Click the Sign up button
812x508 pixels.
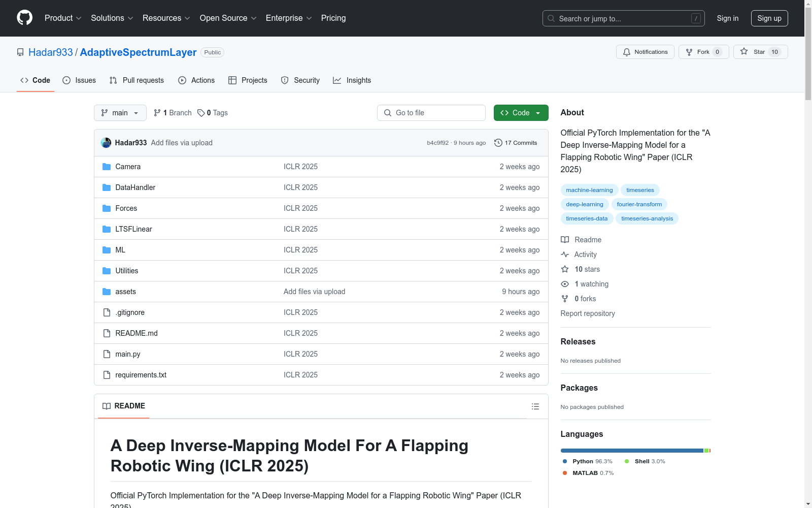click(769, 18)
